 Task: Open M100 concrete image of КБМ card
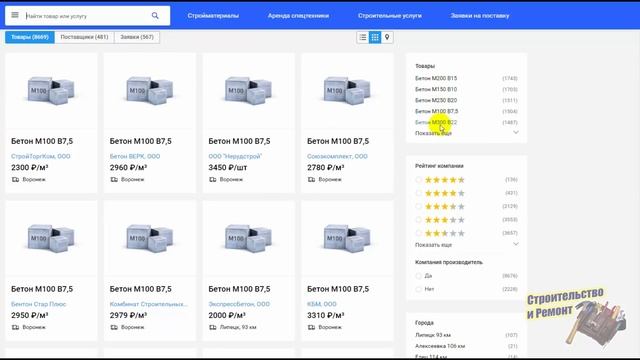tap(347, 238)
